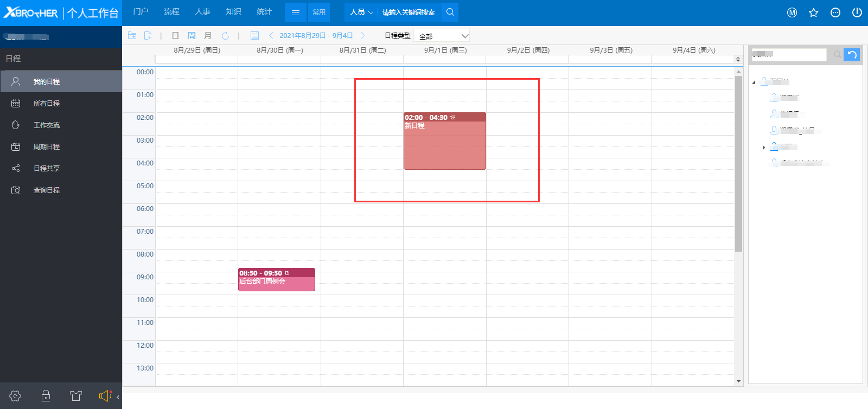
Task: Open the 日程类型 dropdown showing 全部
Action: point(442,36)
